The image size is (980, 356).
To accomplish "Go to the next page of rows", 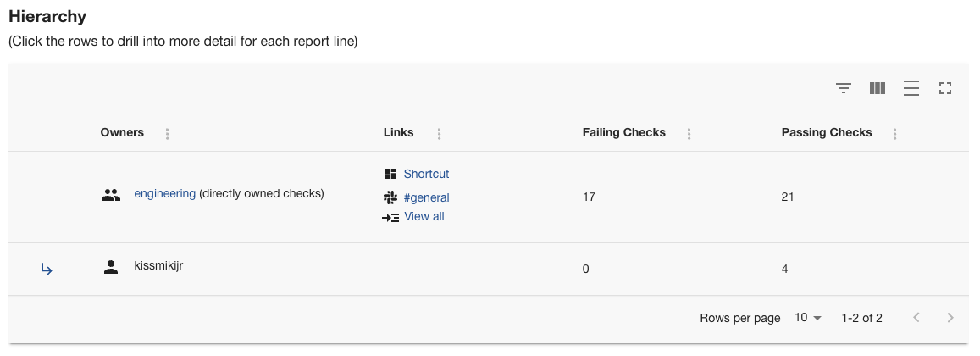I will (x=950, y=318).
